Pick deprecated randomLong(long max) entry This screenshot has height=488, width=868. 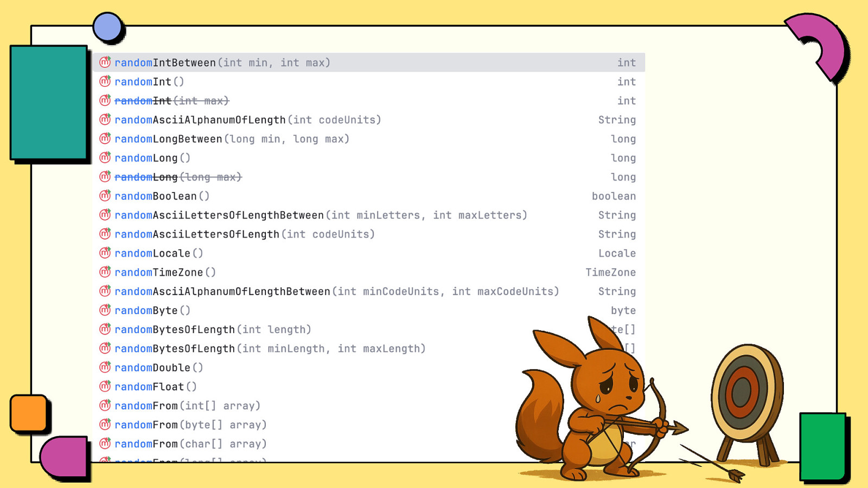pyautogui.click(x=369, y=177)
